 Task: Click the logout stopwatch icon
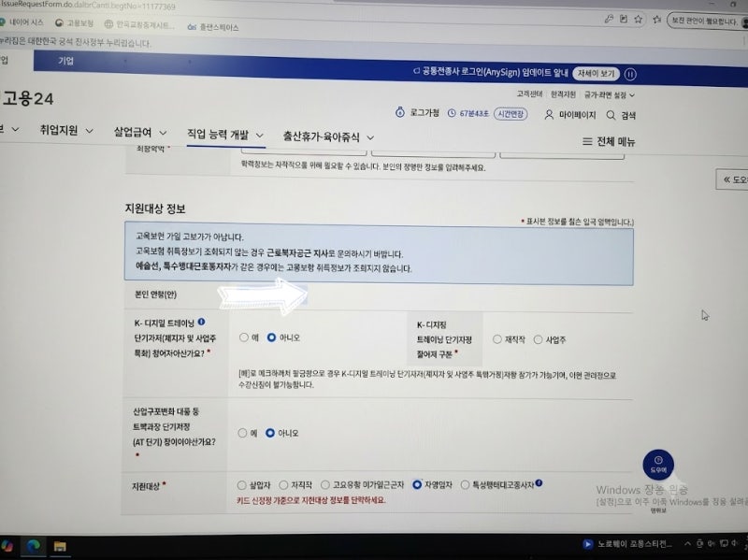[400, 112]
